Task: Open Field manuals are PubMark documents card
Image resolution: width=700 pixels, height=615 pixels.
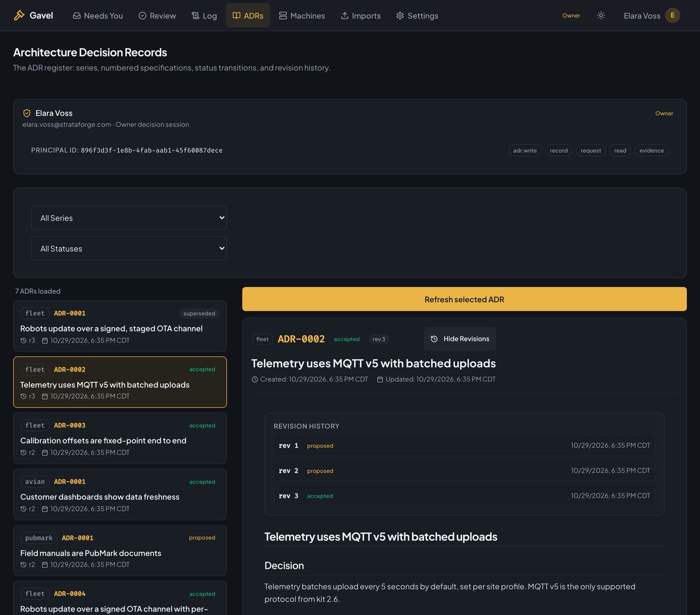Action: [120, 550]
